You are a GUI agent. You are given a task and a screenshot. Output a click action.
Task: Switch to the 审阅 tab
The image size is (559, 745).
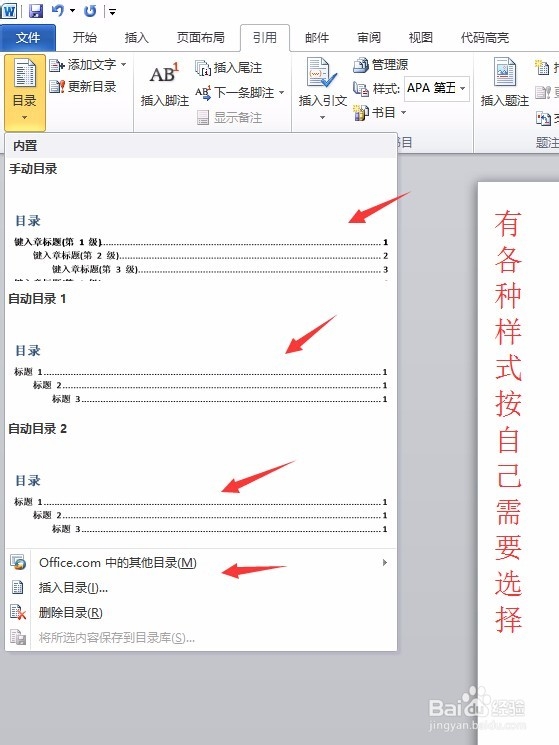369,38
